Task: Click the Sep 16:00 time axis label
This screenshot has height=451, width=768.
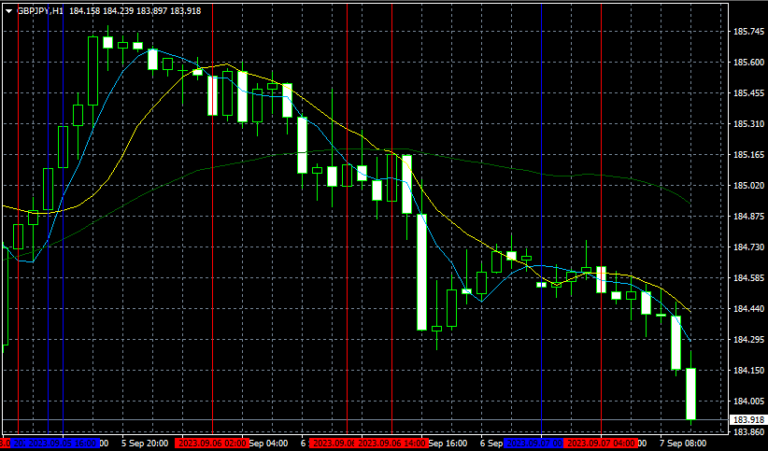Action: (x=449, y=443)
